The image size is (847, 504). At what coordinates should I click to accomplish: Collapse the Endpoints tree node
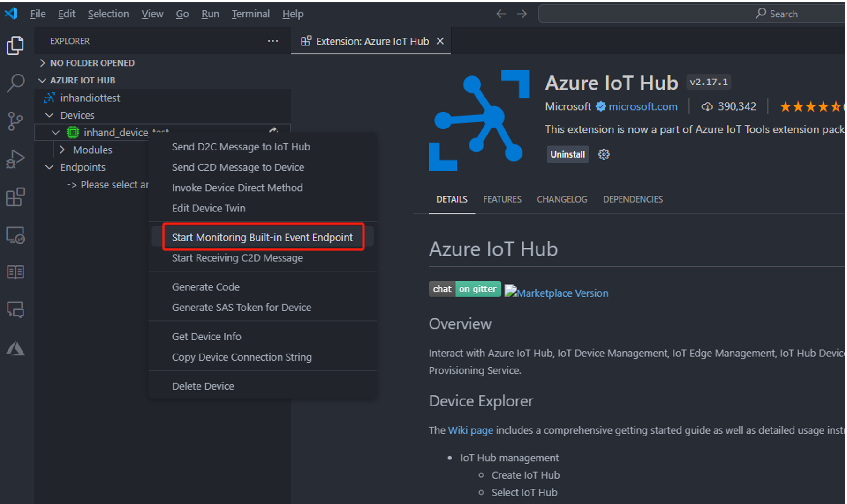[49, 167]
